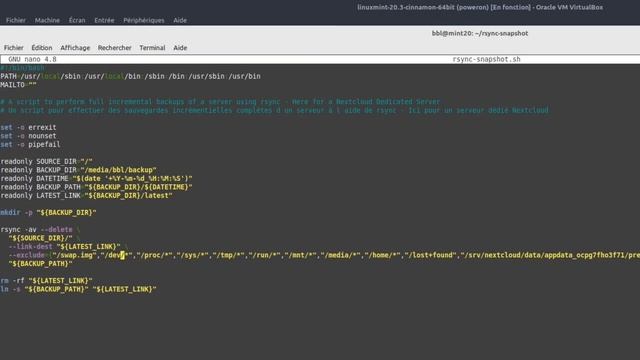Open terminal Rechercher menu
Screen dimensions: 640x360
(x=114, y=48)
